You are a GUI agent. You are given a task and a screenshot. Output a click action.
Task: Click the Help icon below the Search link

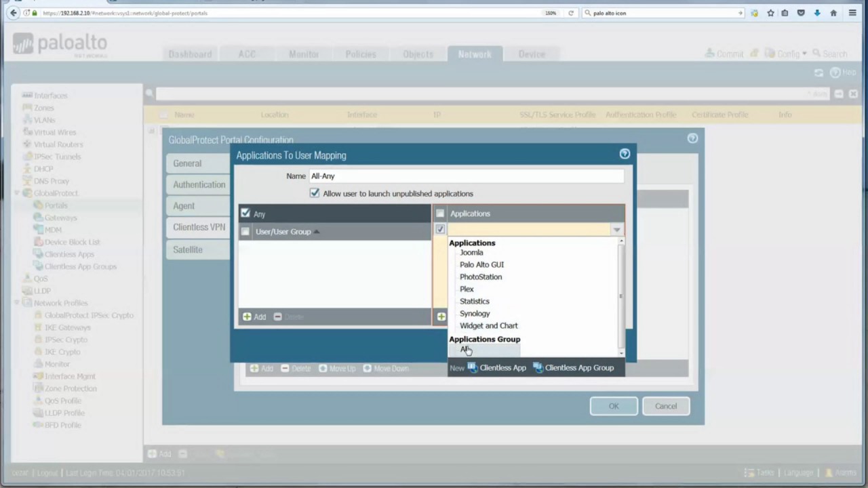[835, 72]
